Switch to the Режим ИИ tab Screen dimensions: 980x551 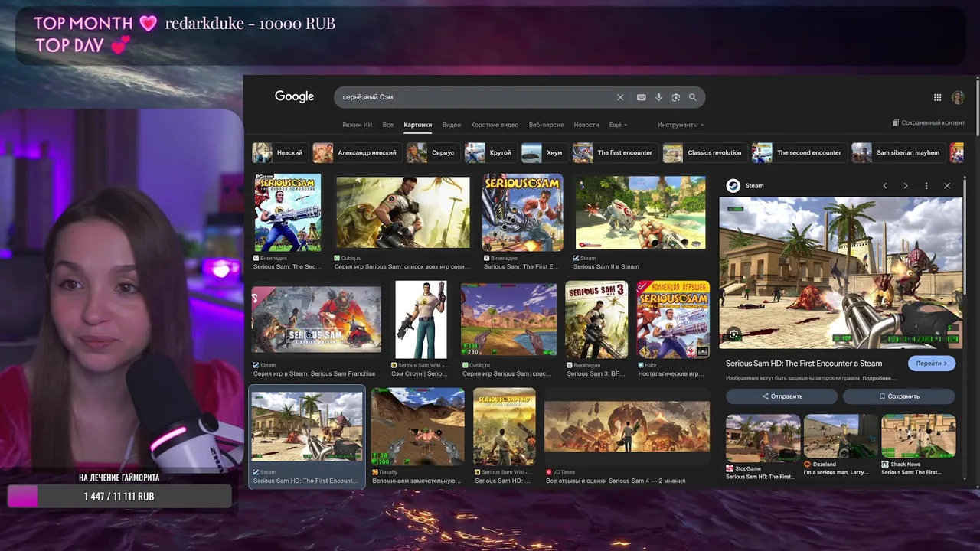coord(357,125)
